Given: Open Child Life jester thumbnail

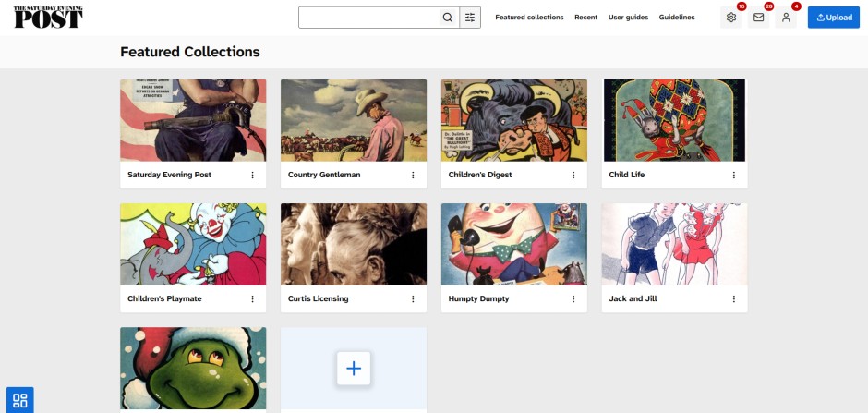Looking at the screenshot, I should [675, 120].
